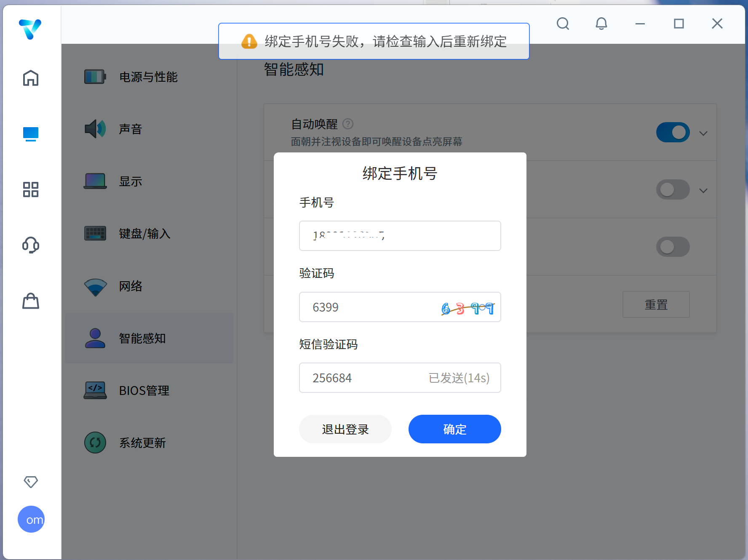Open the notification bell
This screenshot has height=560, width=748.
click(601, 24)
